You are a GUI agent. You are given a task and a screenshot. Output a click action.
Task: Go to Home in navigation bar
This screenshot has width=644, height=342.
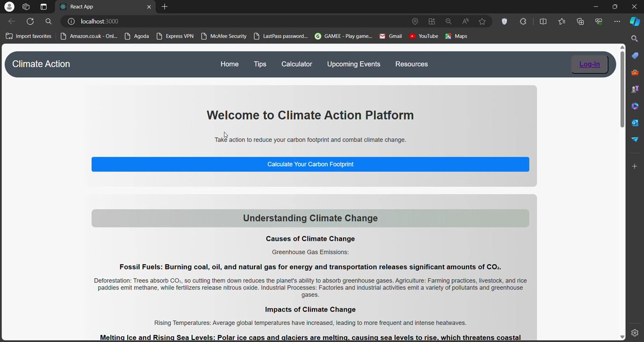[230, 64]
